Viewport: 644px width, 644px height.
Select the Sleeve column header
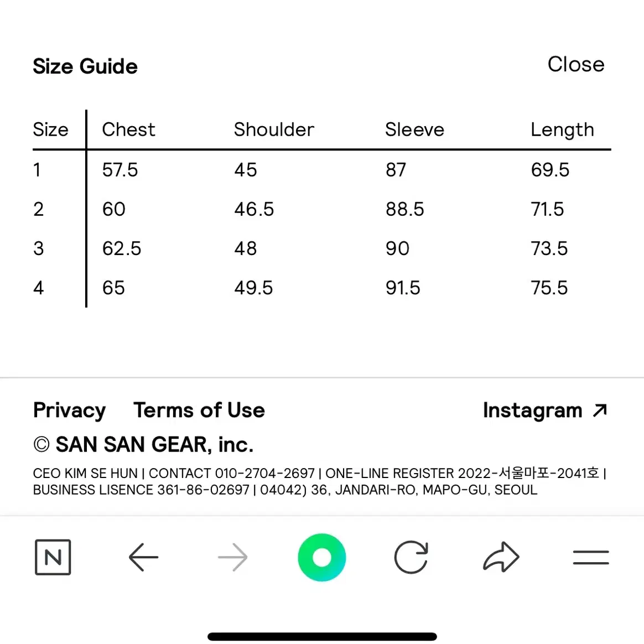tap(415, 129)
